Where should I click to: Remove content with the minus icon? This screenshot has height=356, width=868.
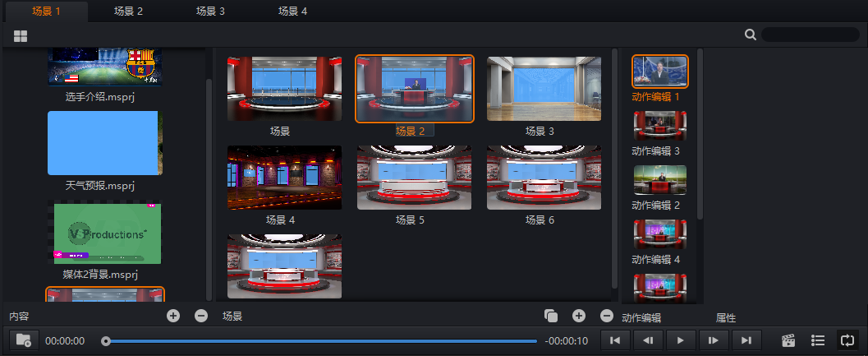(201, 316)
